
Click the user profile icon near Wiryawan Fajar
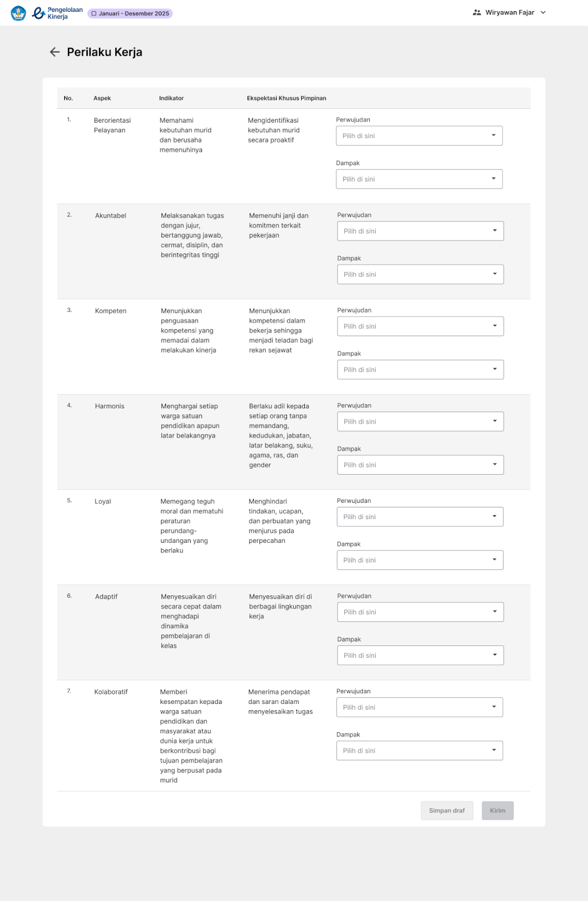477,12
